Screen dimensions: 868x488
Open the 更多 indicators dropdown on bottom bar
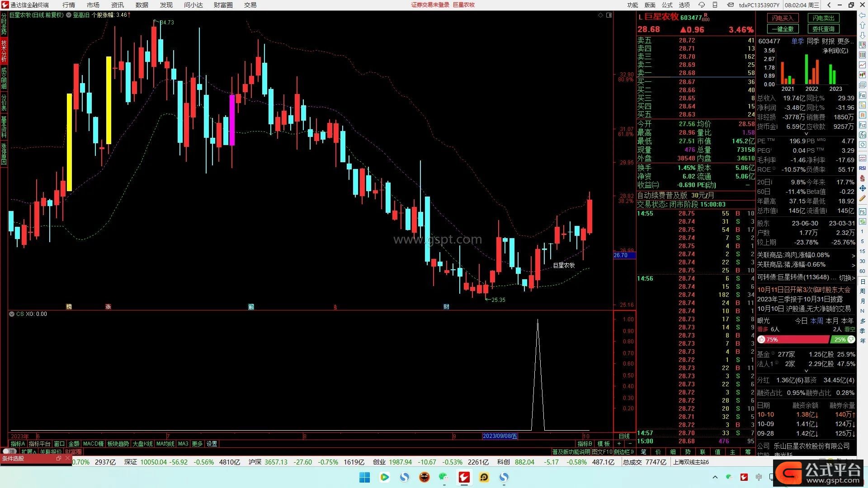198,444
